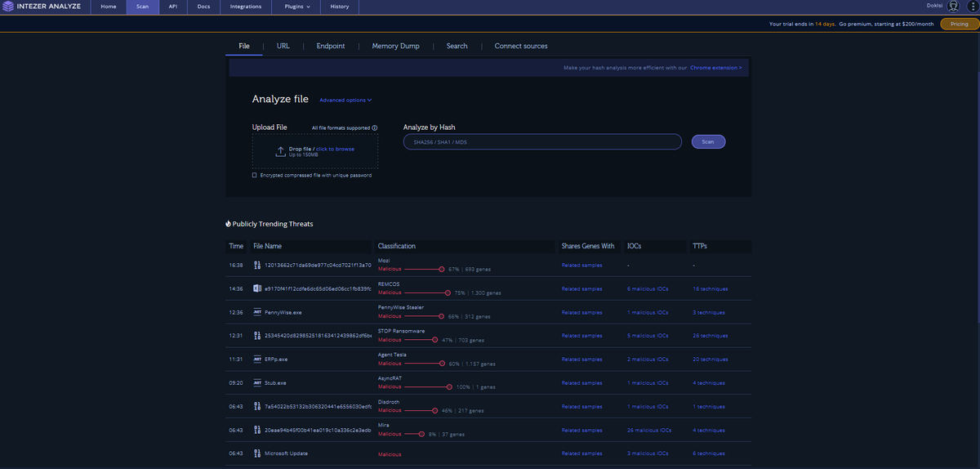Open the user avatar icon next to Doklsi
The image size is (980, 469).
[952, 6]
